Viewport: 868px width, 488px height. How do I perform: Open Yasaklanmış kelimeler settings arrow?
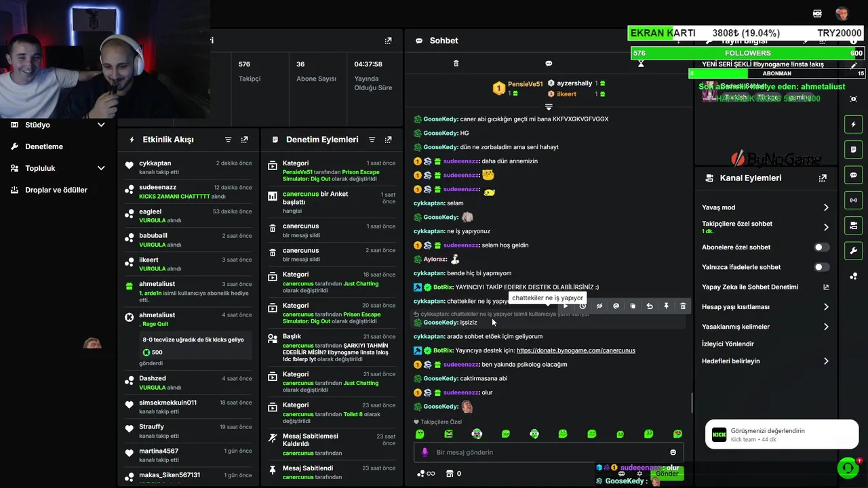(x=826, y=327)
